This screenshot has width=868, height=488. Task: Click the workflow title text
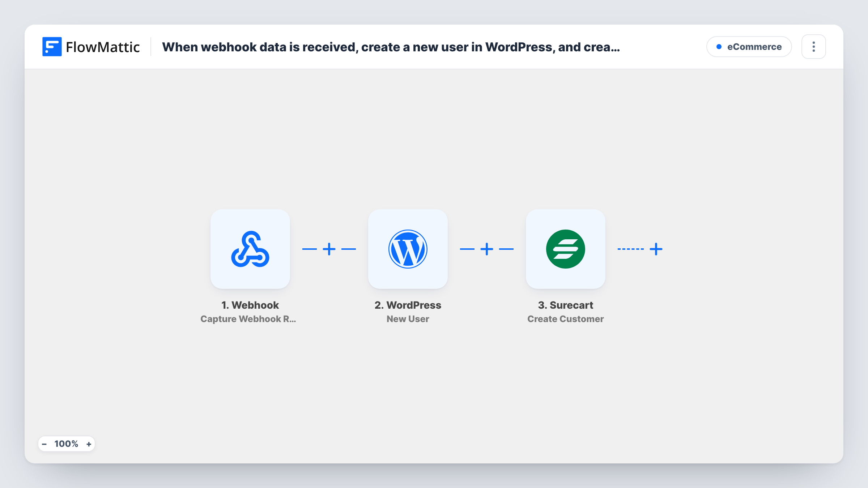(391, 47)
